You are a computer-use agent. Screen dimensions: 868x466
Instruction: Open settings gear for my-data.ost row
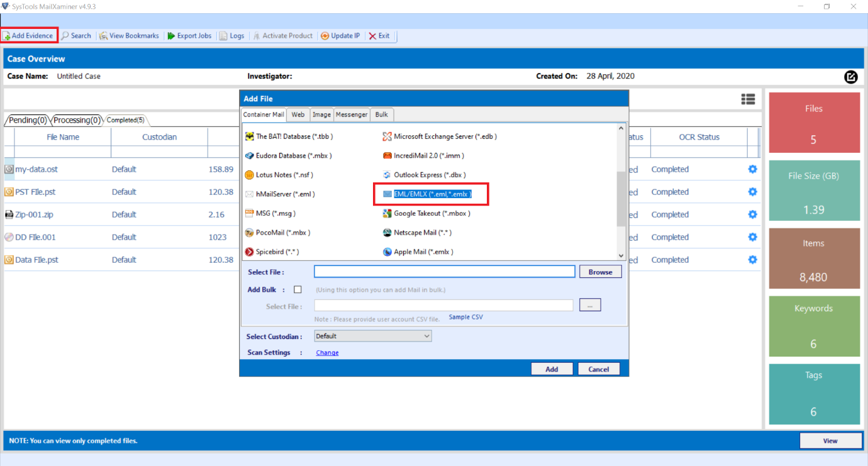(752, 169)
